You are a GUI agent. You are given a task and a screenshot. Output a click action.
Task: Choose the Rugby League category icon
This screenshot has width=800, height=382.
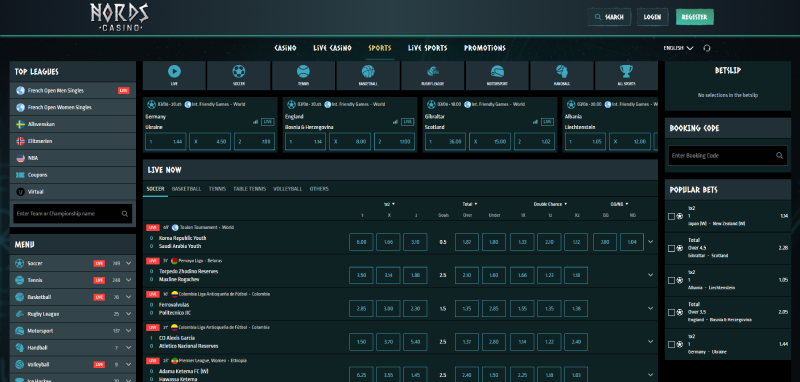(433, 71)
